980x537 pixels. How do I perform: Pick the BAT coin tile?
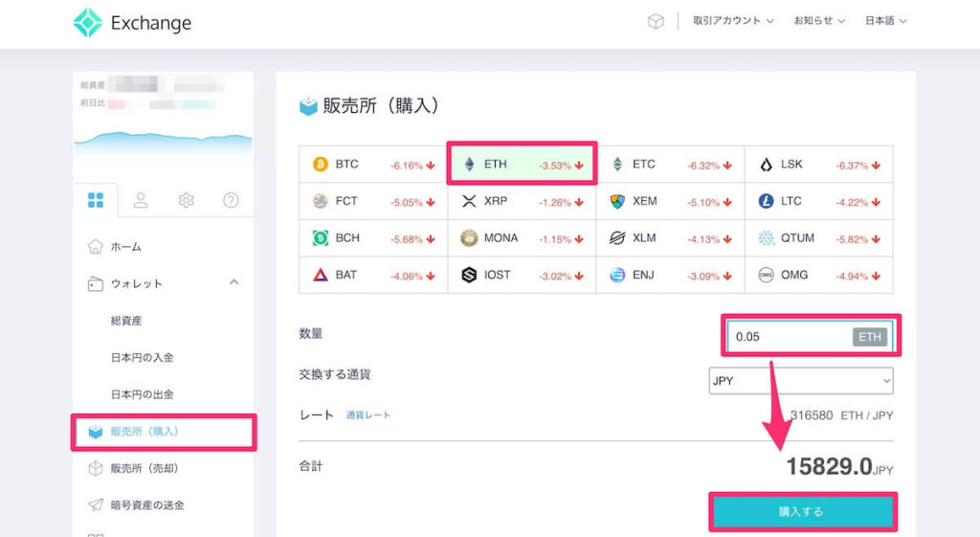point(372,275)
